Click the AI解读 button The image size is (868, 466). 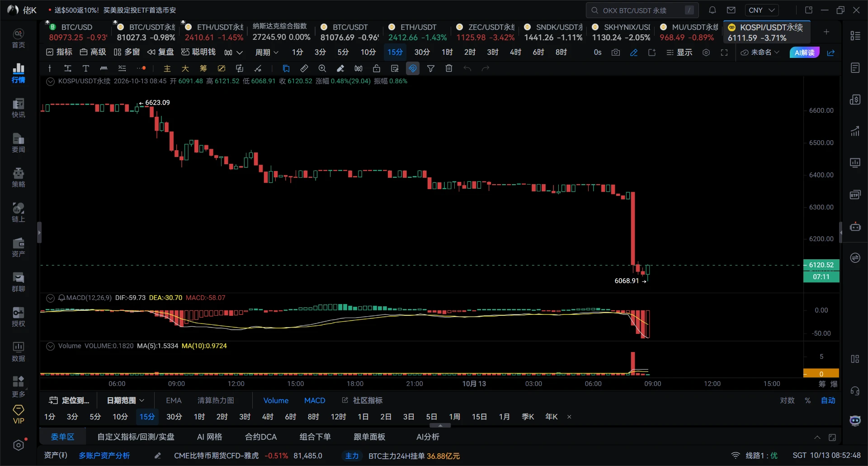[804, 52]
